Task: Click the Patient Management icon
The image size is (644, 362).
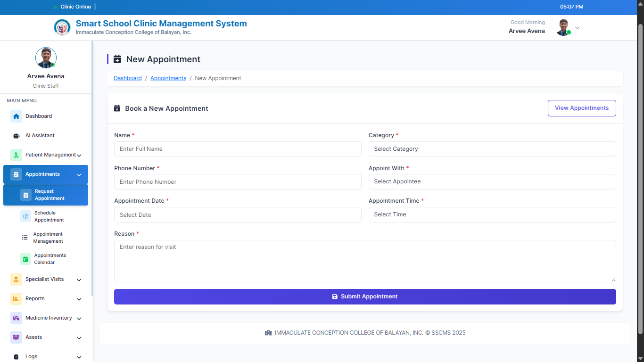Action: pyautogui.click(x=16, y=155)
